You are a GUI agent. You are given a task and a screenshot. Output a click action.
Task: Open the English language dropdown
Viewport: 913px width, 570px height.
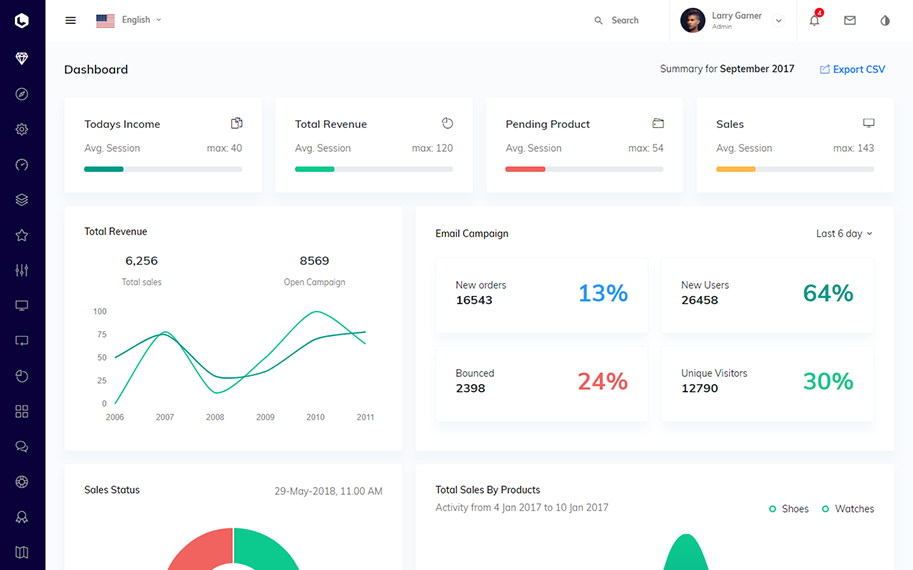[129, 20]
